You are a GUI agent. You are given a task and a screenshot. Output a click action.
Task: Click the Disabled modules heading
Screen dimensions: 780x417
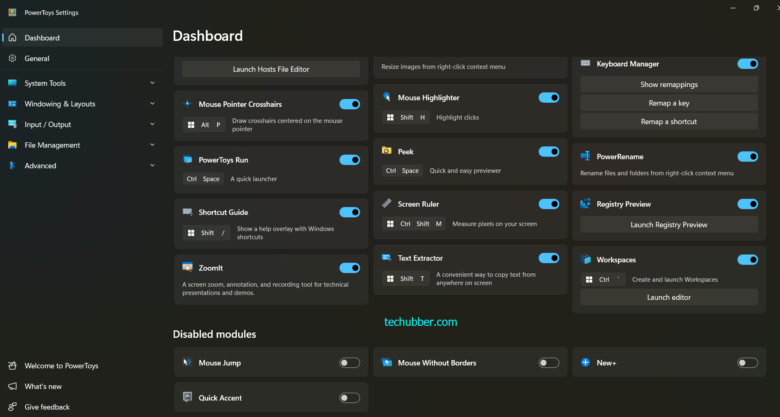pos(214,334)
